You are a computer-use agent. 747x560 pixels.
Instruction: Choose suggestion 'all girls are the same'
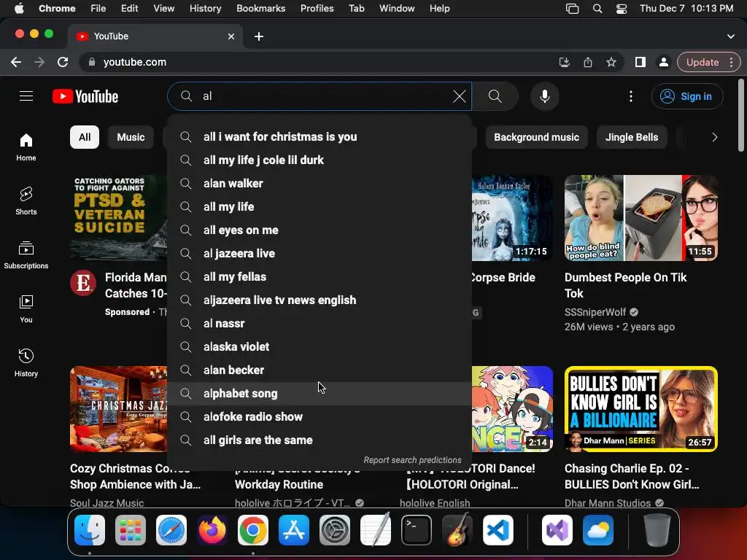[320, 440]
